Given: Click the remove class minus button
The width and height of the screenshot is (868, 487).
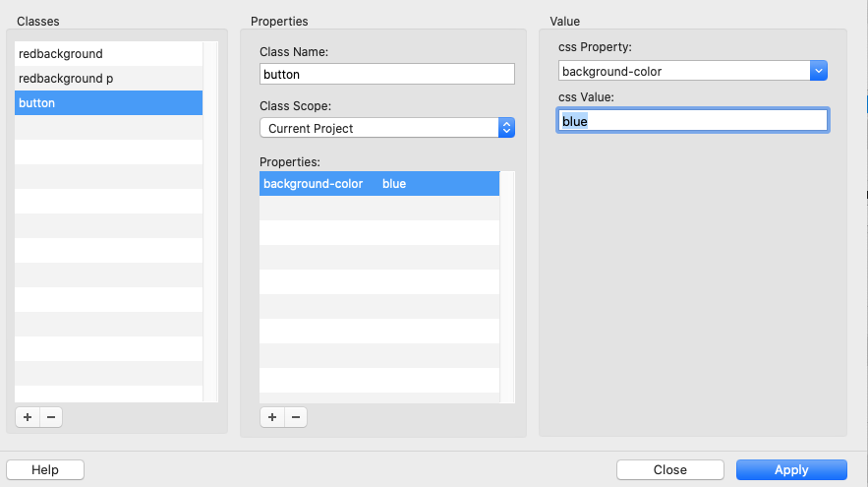Looking at the screenshot, I should point(50,417).
